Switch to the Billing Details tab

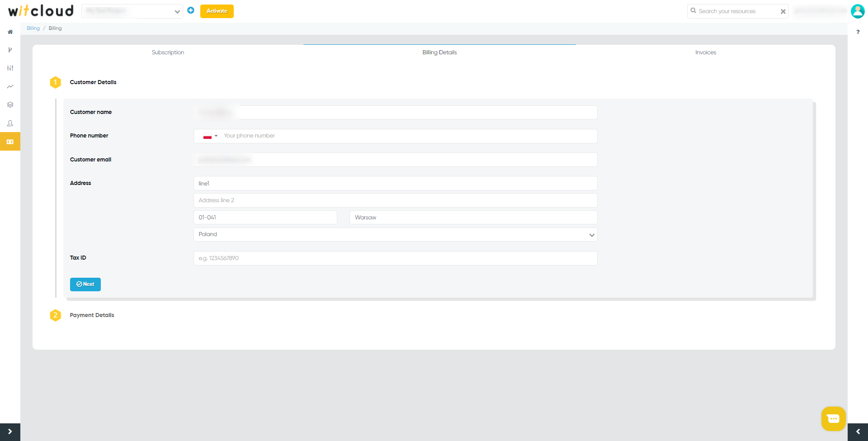(439, 52)
